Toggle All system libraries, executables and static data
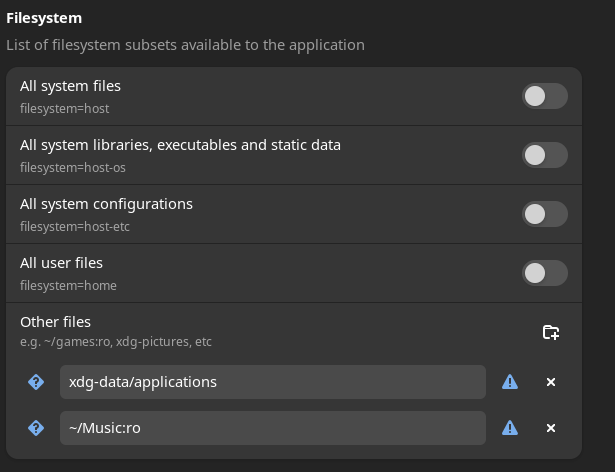The image size is (615, 472). pos(544,155)
